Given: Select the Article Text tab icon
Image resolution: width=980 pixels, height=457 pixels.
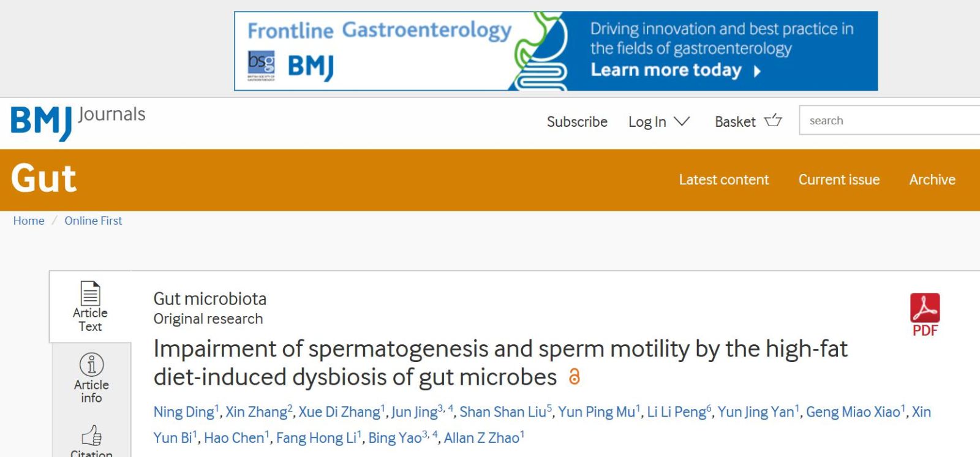Looking at the screenshot, I should click(x=90, y=294).
